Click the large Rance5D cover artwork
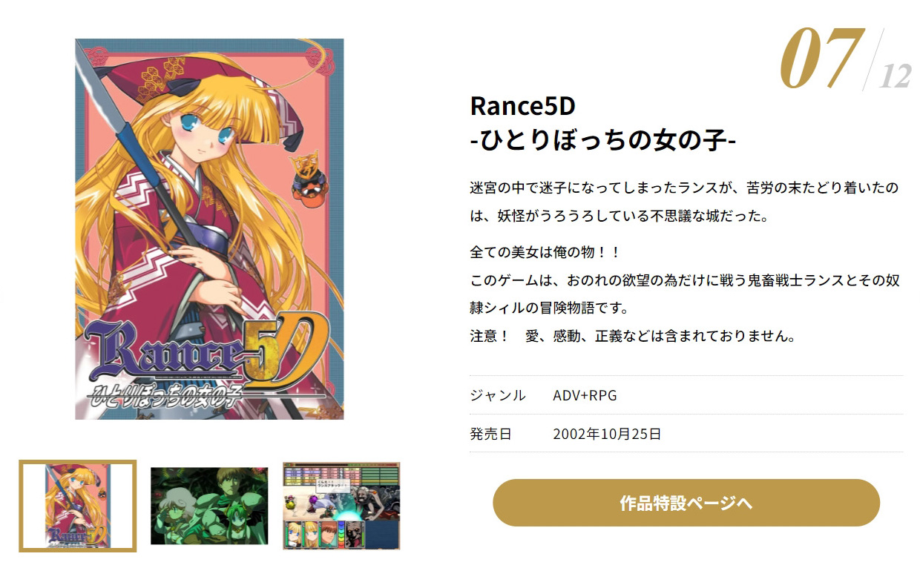The image size is (920, 588). click(209, 229)
